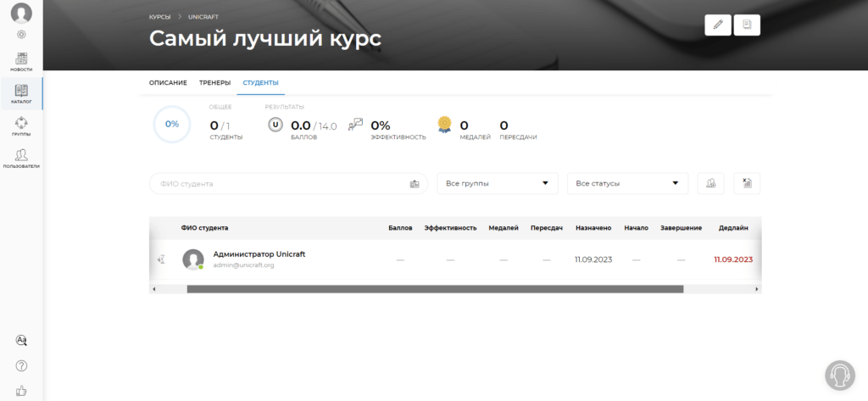The height and width of the screenshot is (401, 868).
Task: Open Группы section in the sidebar
Action: coord(21,126)
